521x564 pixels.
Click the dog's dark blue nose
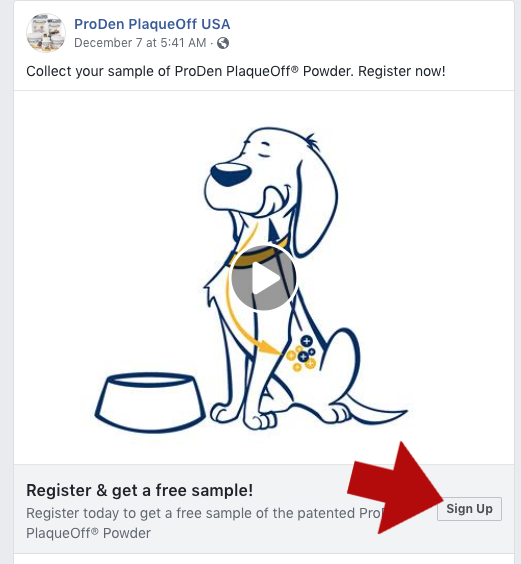pyautogui.click(x=231, y=174)
